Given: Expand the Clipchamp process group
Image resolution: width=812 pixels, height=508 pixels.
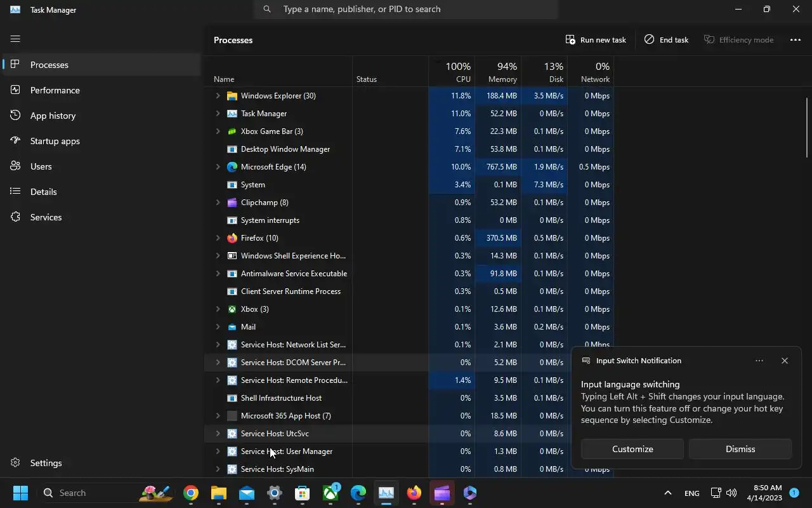Looking at the screenshot, I should (x=218, y=203).
